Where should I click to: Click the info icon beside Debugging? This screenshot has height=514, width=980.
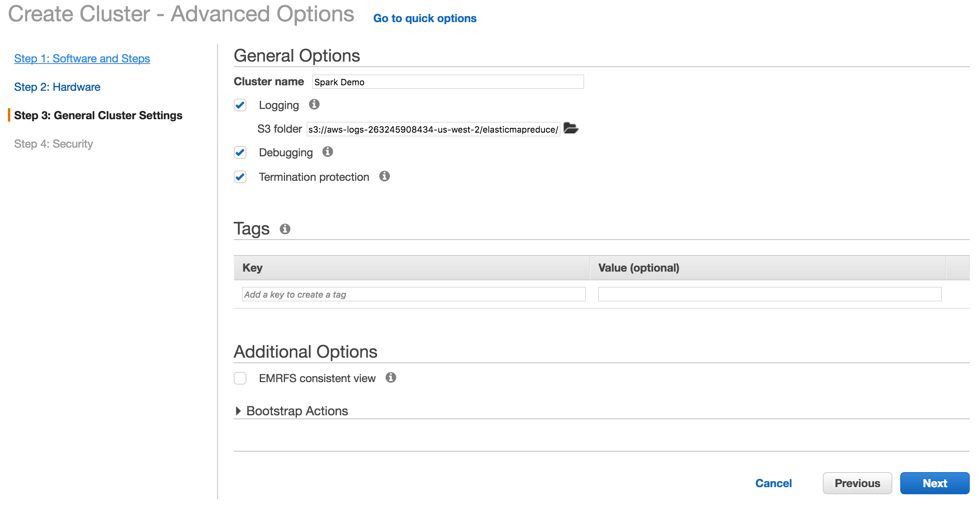pyautogui.click(x=327, y=152)
